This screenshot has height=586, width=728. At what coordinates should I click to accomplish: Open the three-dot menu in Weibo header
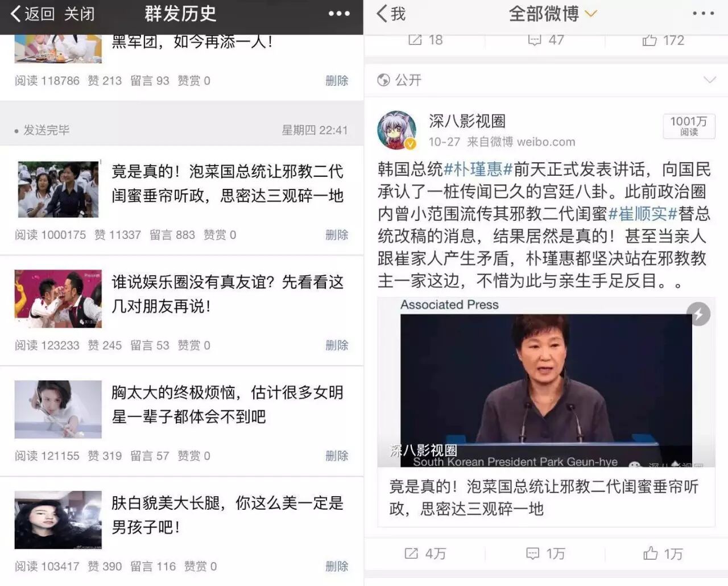coord(703,14)
